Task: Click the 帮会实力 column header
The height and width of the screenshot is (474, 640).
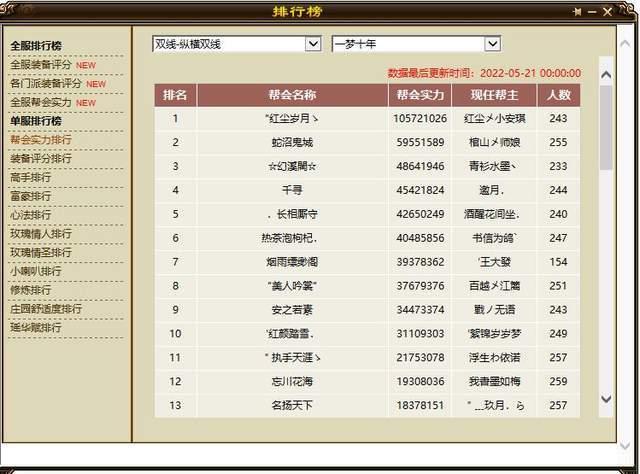Action: [x=420, y=95]
